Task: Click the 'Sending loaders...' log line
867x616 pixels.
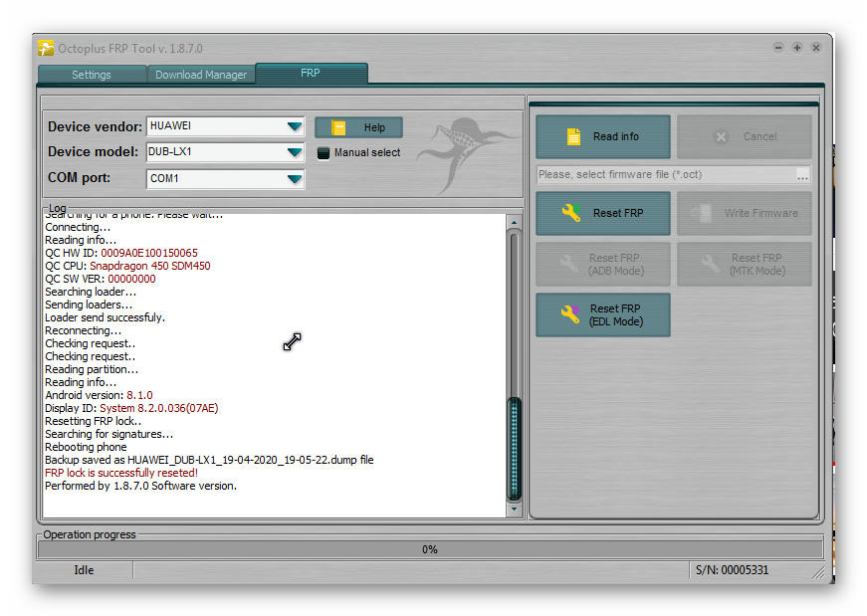Action: (89, 306)
